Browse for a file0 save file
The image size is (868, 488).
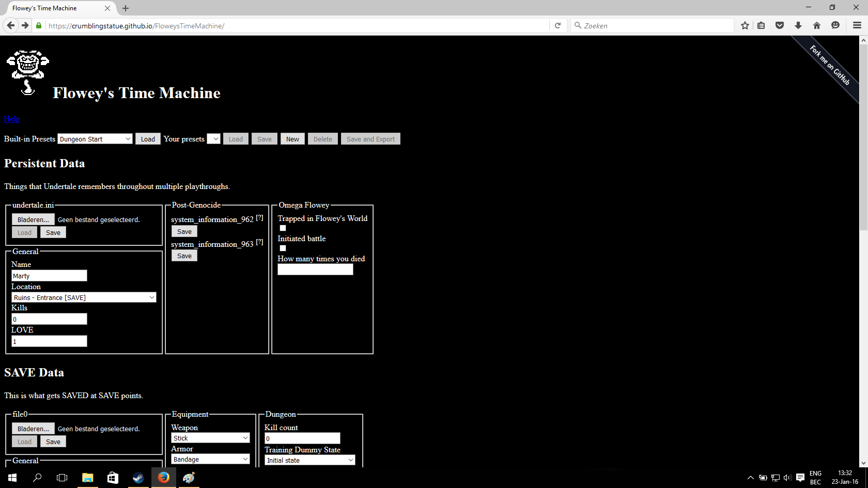pyautogui.click(x=33, y=429)
